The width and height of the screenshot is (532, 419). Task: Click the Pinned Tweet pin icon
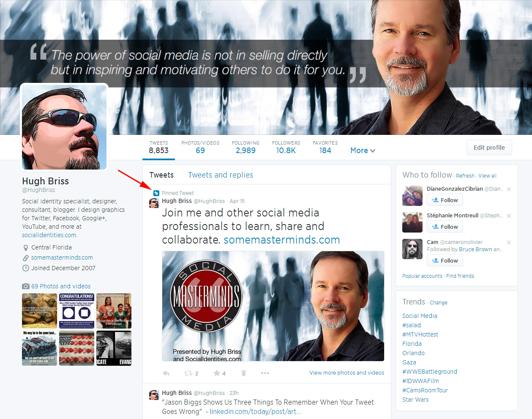point(156,193)
